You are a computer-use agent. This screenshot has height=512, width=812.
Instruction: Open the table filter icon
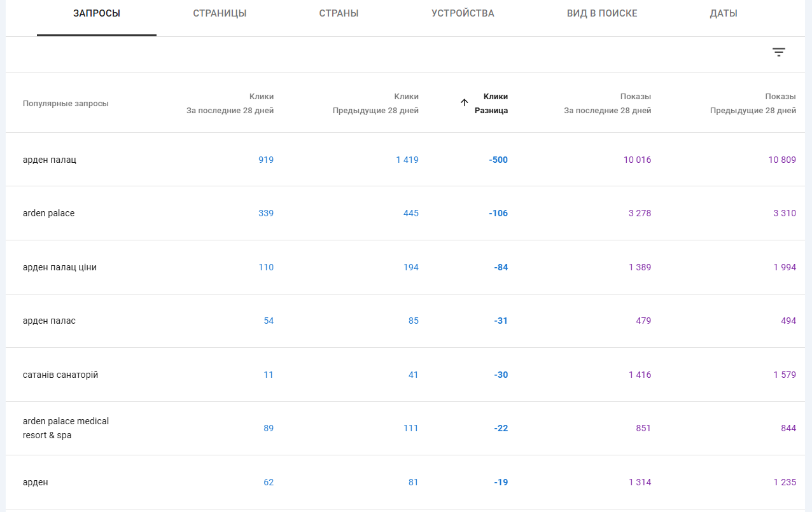pyautogui.click(x=779, y=52)
